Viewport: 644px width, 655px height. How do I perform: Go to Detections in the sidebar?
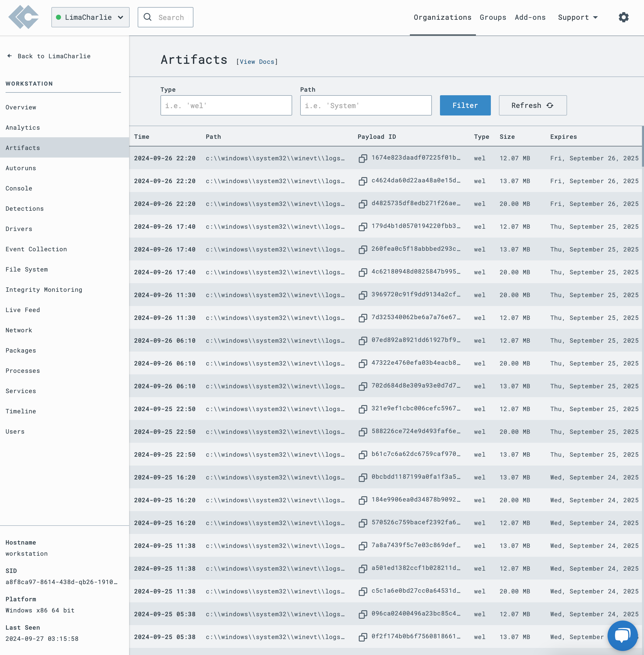click(64, 209)
